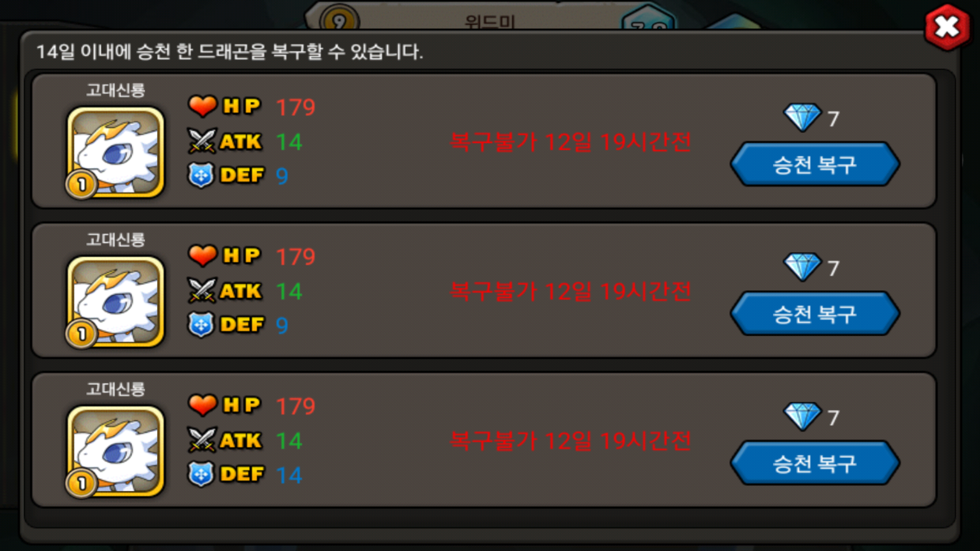The width and height of the screenshot is (980, 551).
Task: Click the ATK crossed swords icon in first row
Action: 202,141
